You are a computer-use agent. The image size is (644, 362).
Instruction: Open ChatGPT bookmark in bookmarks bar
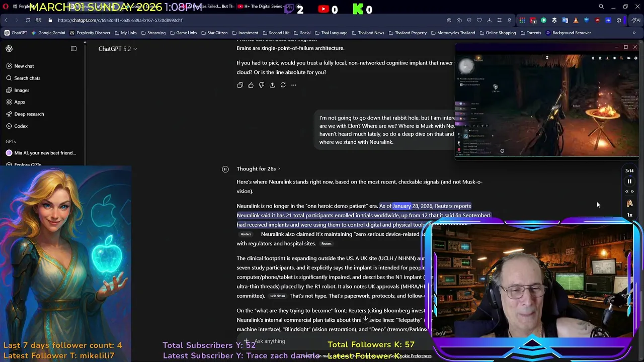tap(16, 33)
